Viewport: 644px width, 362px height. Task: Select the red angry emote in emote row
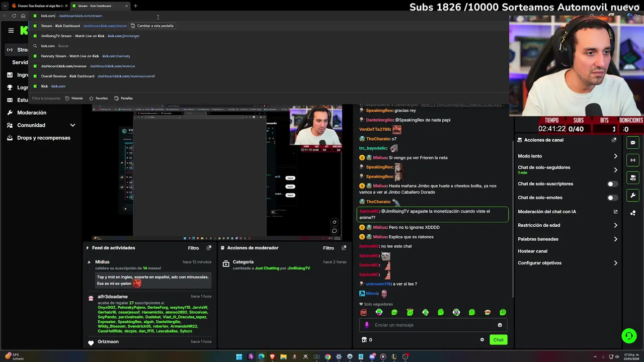coord(363,312)
